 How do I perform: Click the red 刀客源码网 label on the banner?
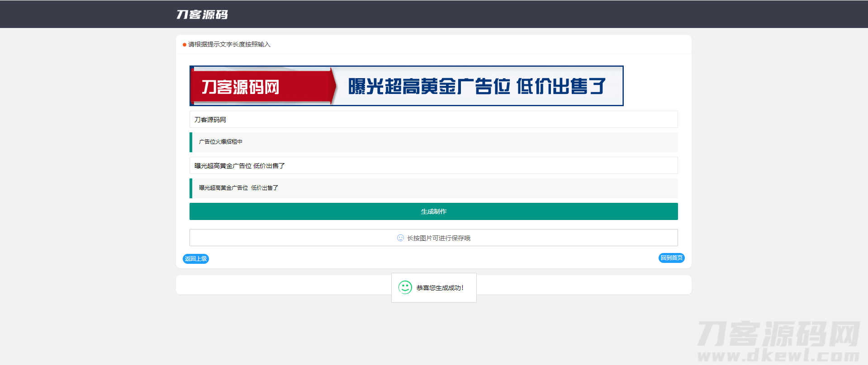240,87
